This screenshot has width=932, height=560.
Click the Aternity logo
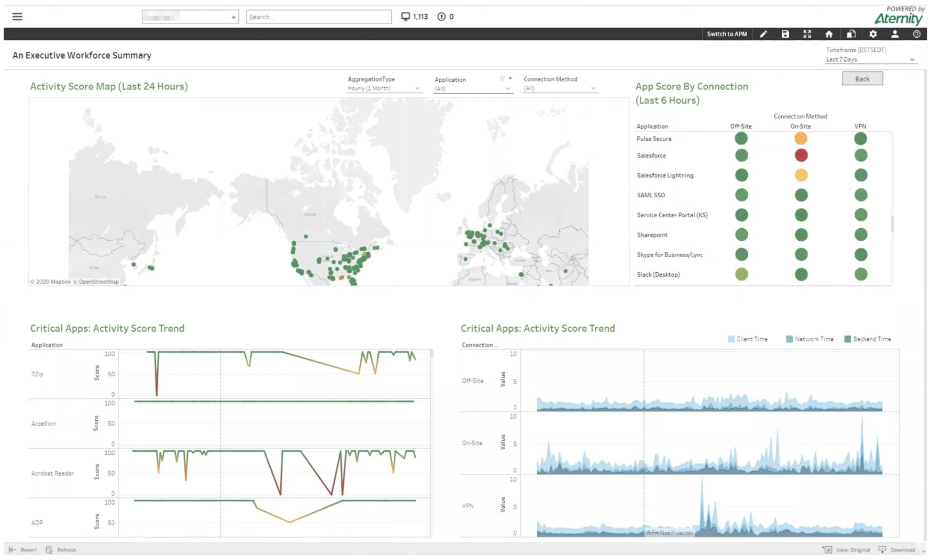pyautogui.click(x=898, y=18)
